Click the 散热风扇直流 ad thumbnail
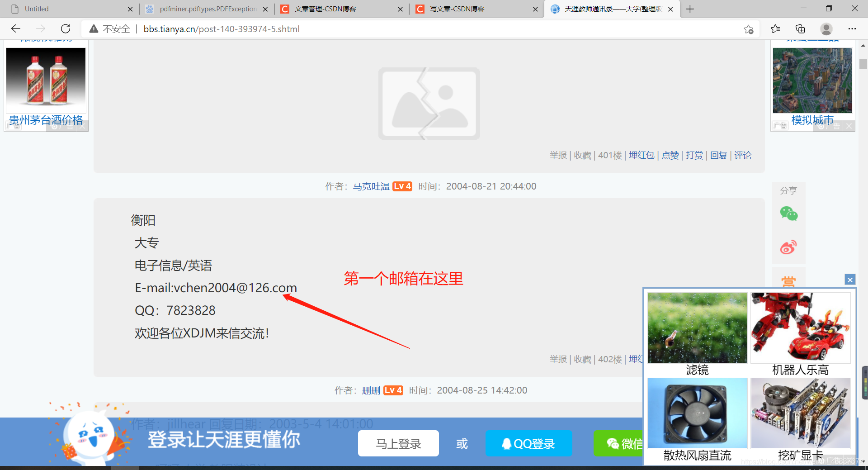 697,413
